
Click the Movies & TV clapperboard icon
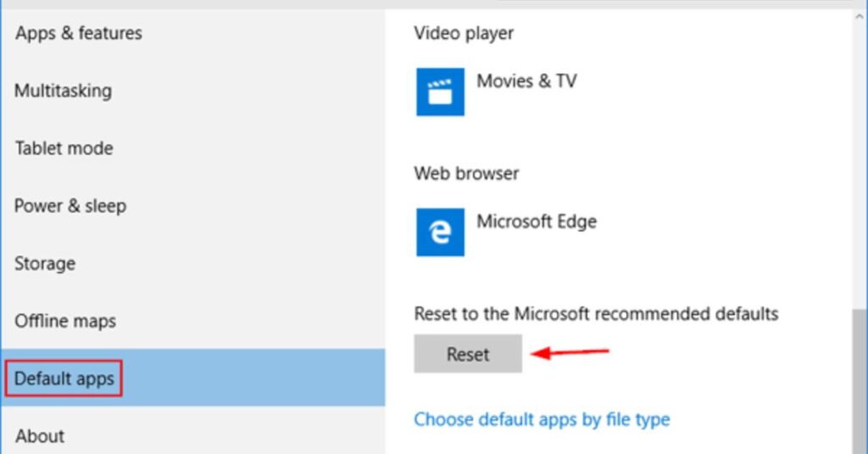(440, 91)
